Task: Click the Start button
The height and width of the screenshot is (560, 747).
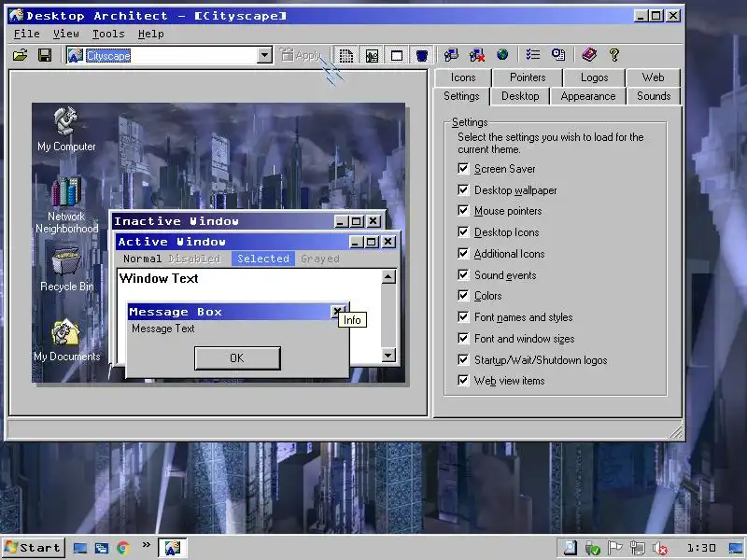Action: pos(34,548)
